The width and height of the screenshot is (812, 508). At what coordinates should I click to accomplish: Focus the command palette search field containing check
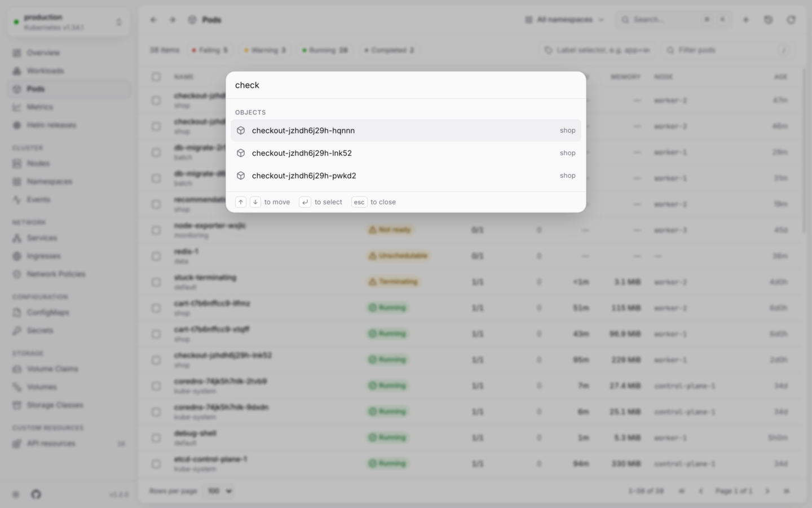coord(405,85)
